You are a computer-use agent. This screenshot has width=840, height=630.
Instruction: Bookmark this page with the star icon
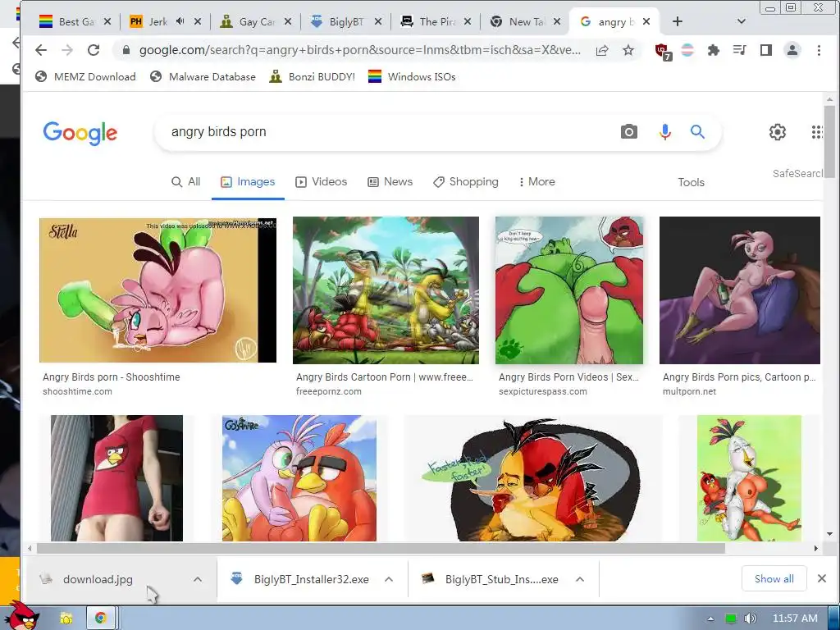pyautogui.click(x=628, y=50)
